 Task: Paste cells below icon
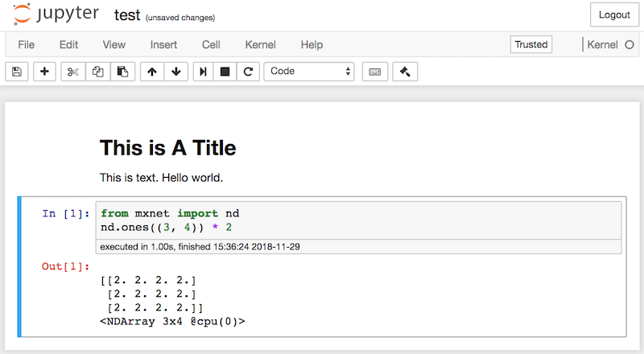point(122,72)
